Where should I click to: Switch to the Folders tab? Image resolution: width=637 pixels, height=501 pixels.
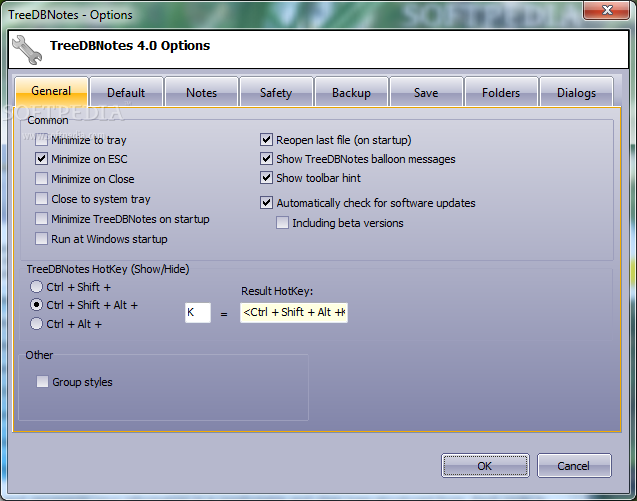coord(501,92)
